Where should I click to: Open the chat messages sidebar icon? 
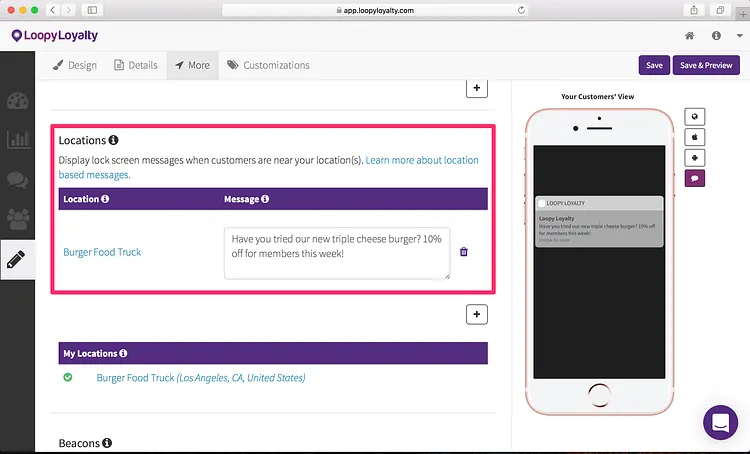18,179
